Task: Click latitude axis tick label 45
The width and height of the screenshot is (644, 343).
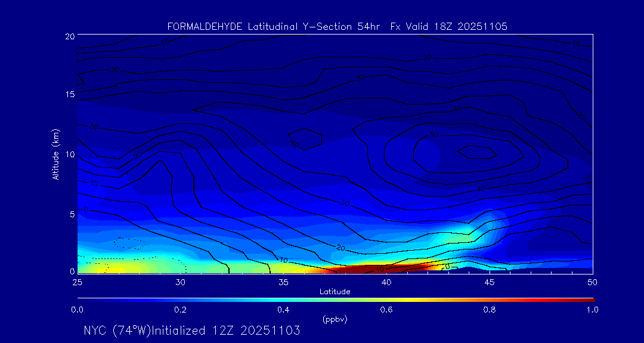Action: point(489,282)
